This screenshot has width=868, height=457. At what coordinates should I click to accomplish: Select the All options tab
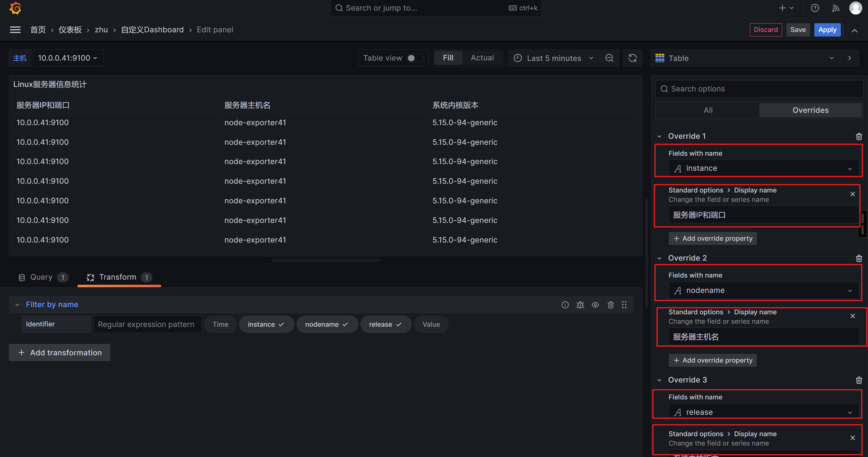click(708, 110)
